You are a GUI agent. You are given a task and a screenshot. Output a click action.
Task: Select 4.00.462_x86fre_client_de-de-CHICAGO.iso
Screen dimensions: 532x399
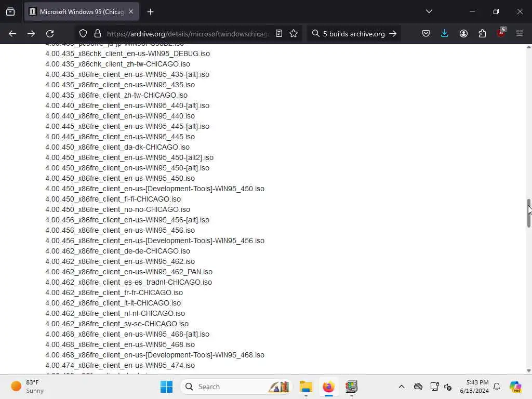click(x=118, y=251)
